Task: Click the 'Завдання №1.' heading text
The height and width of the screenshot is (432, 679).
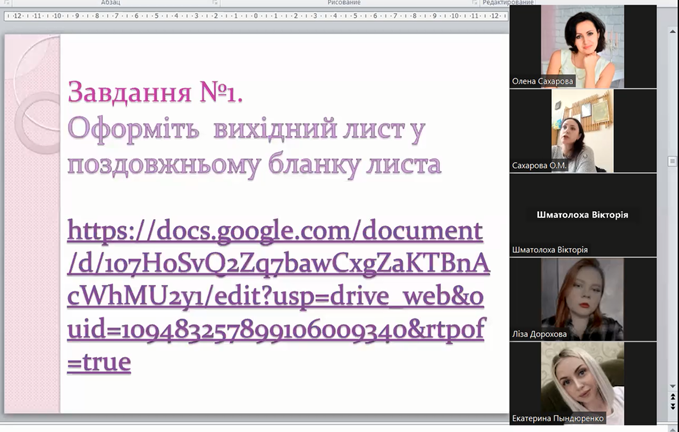Action: pos(155,92)
